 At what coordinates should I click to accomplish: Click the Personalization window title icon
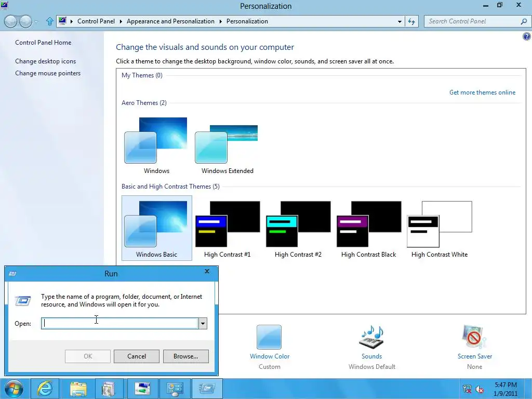[x=4, y=5]
